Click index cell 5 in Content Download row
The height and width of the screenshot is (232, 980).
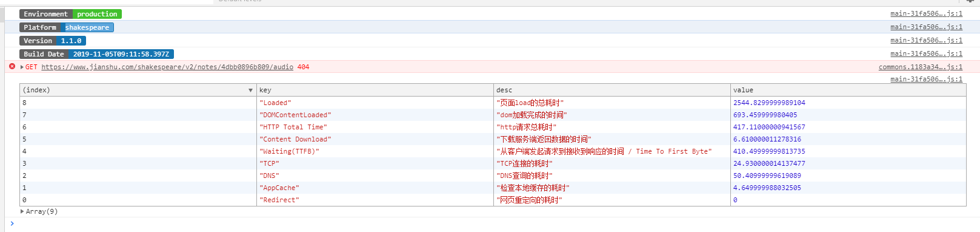click(138, 139)
